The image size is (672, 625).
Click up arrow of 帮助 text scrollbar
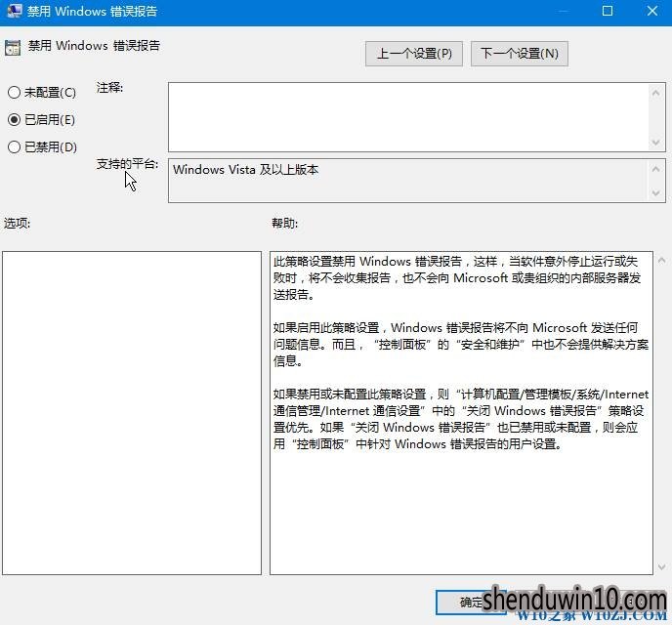(661, 260)
